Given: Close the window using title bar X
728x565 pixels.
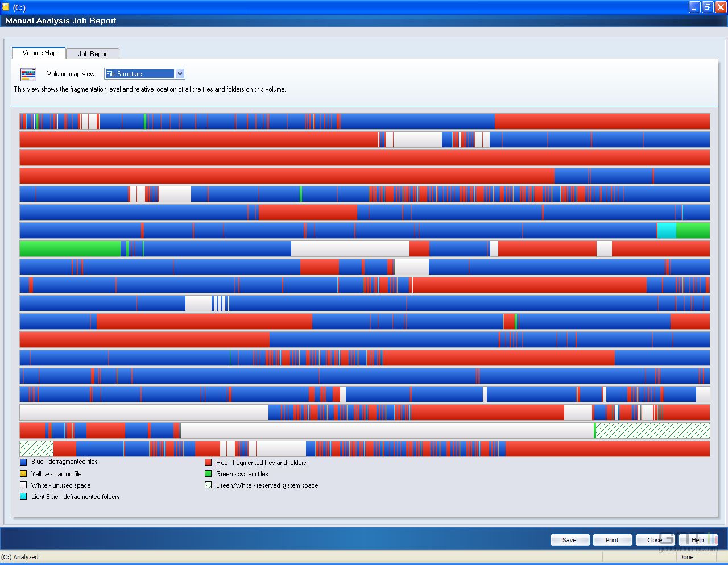Looking at the screenshot, I should coord(720,7).
